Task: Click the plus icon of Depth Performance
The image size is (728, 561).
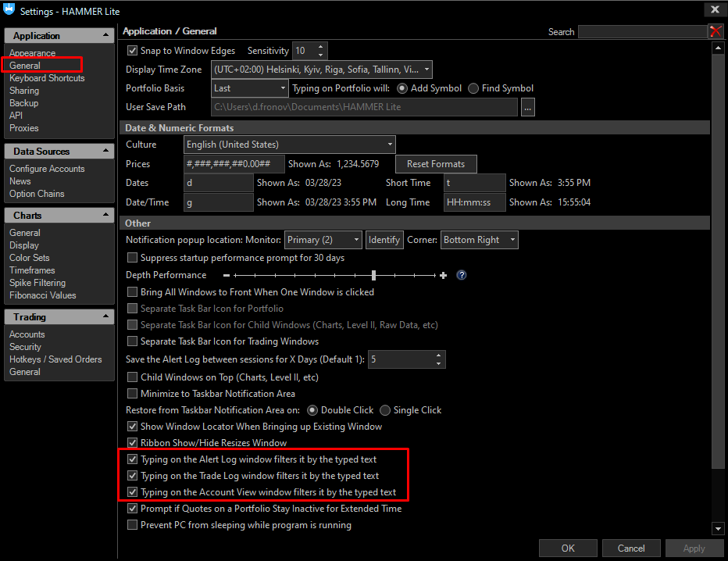Action: pos(444,275)
